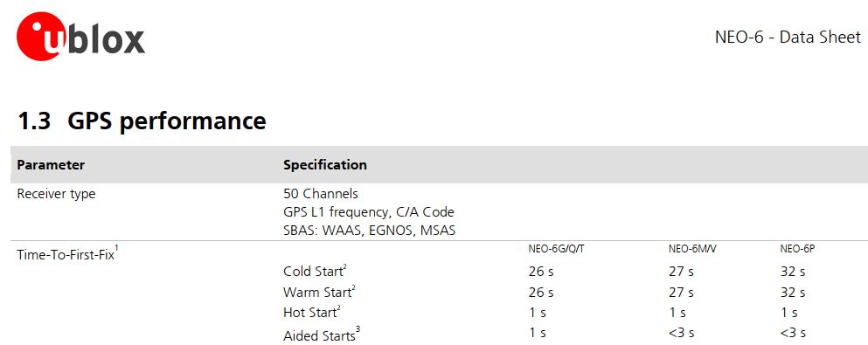Click the <3 s Aided Starts value for NEO-6M/V

(x=682, y=333)
